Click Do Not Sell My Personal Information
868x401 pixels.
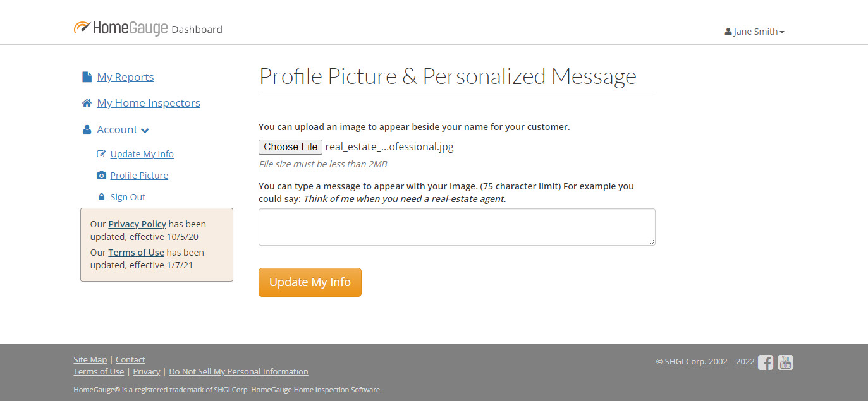(x=238, y=372)
